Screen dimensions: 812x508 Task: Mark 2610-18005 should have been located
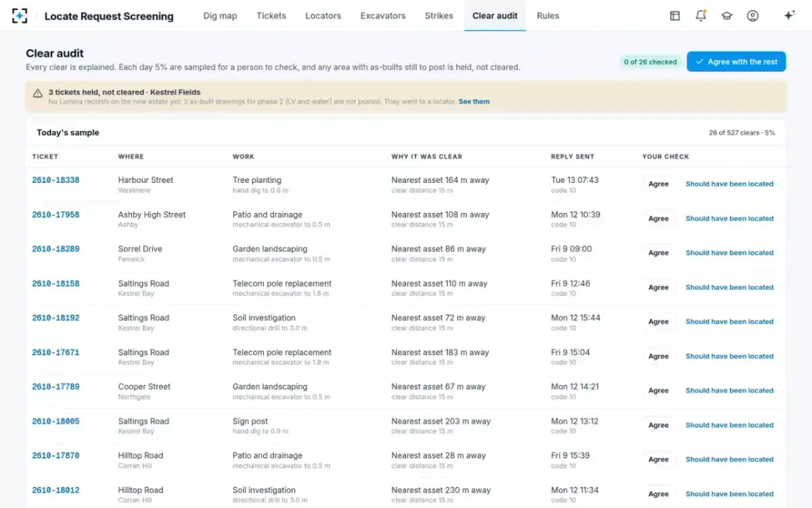click(x=729, y=425)
